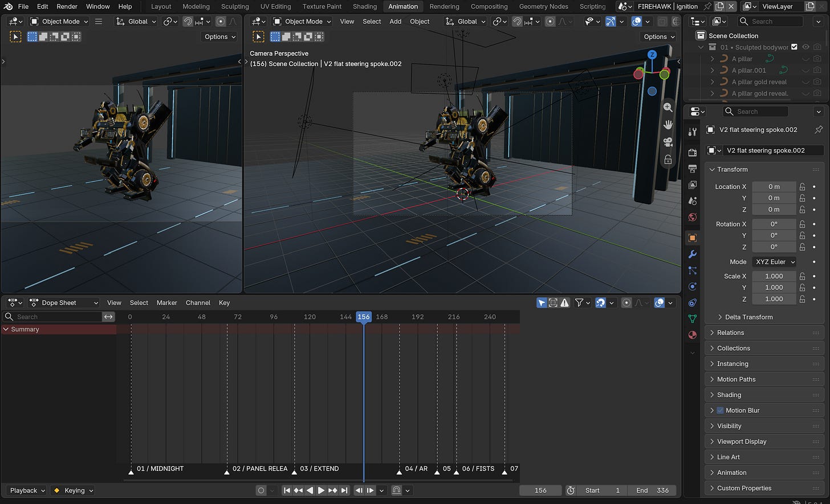Toggle the preview range stopwatch icon

[571, 490]
